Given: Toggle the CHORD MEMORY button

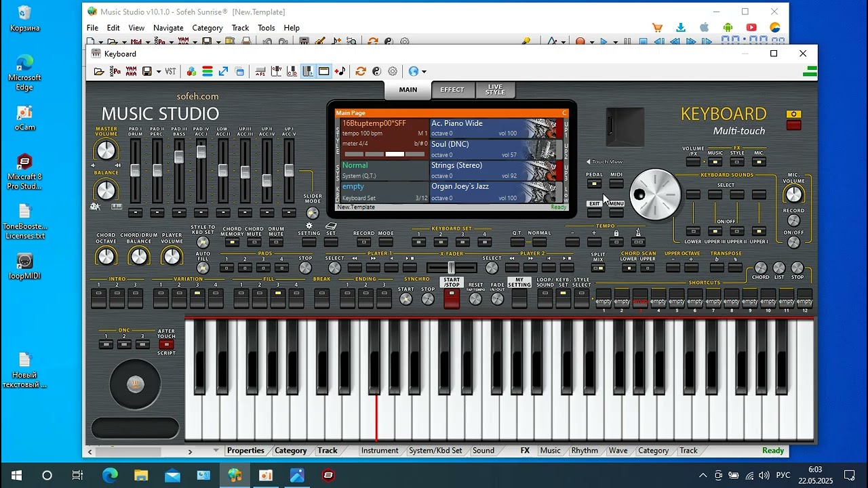Looking at the screenshot, I should 232,242.
